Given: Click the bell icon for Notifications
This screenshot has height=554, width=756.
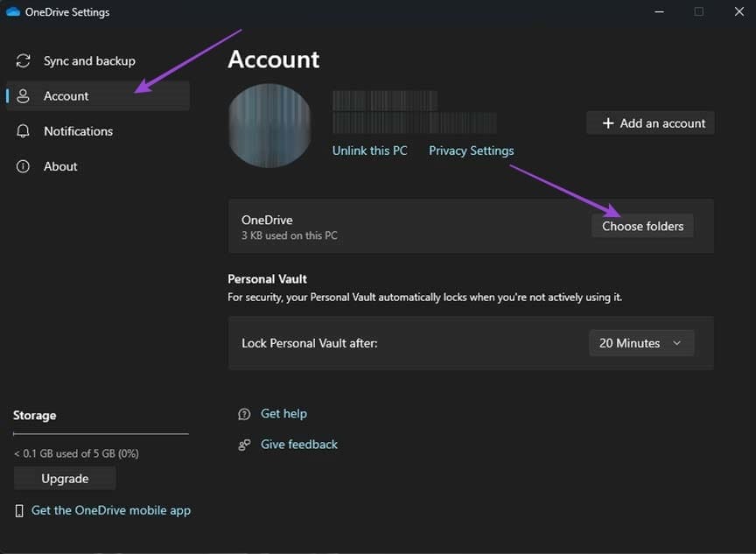Looking at the screenshot, I should point(23,131).
